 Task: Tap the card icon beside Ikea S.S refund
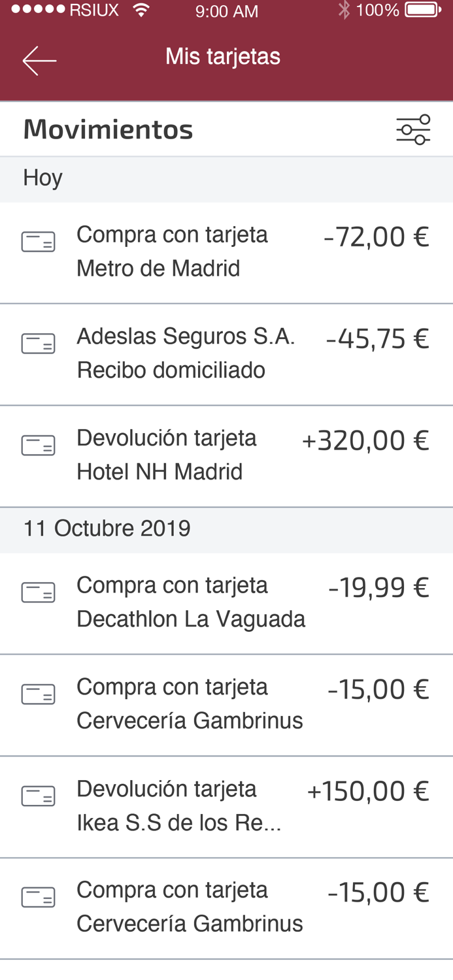[x=39, y=796]
